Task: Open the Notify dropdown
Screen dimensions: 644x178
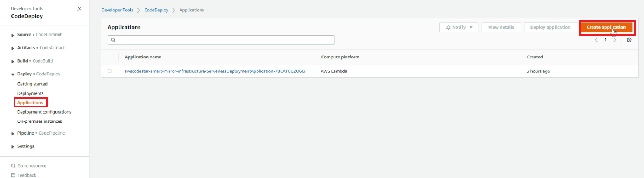Action: click(459, 27)
